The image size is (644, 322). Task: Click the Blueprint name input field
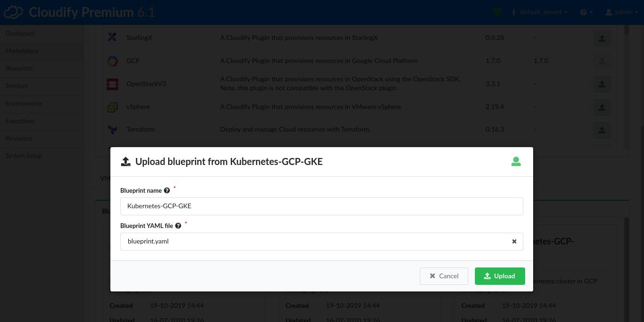click(321, 206)
